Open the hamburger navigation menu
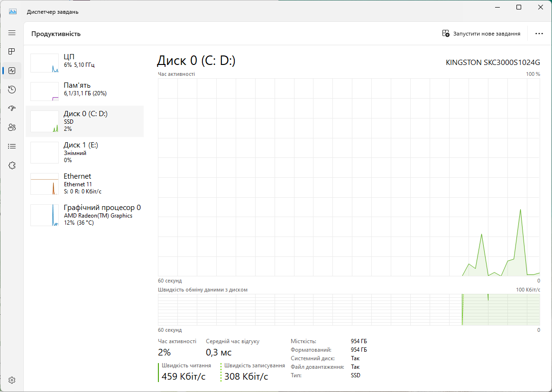 [x=12, y=33]
